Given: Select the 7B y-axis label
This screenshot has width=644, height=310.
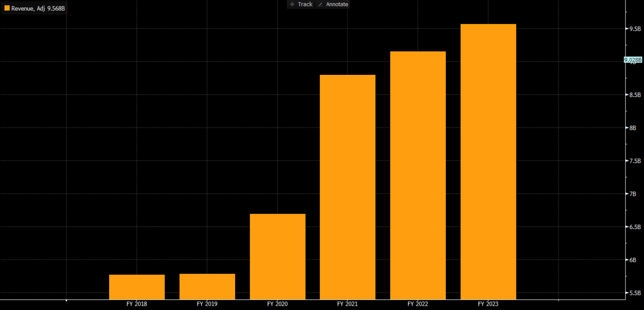Looking at the screenshot, I should pyautogui.click(x=633, y=194).
